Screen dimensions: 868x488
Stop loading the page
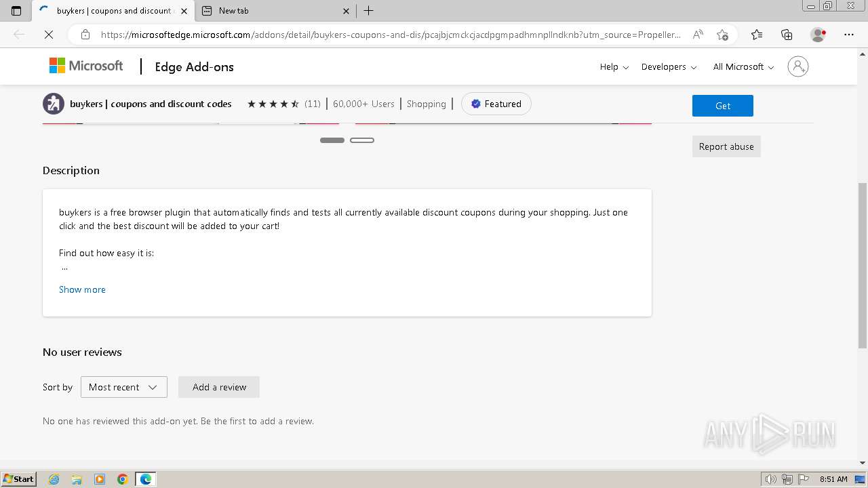[x=49, y=35]
